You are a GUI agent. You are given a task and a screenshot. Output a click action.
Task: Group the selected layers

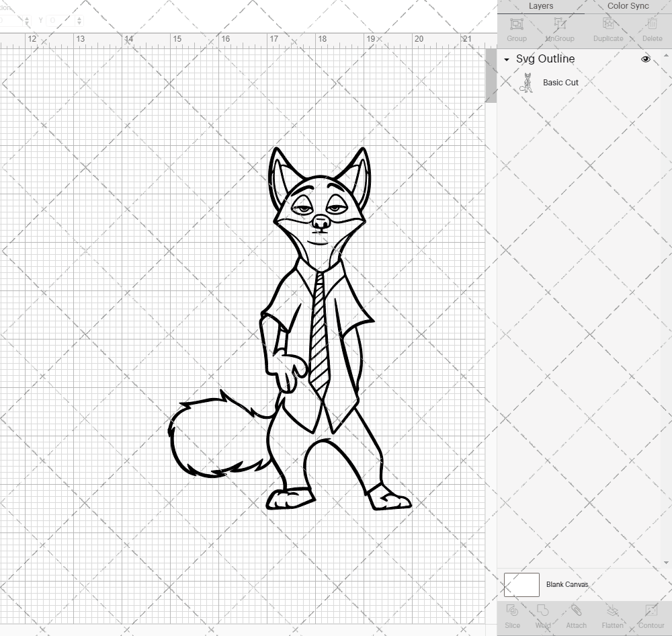coord(516,30)
